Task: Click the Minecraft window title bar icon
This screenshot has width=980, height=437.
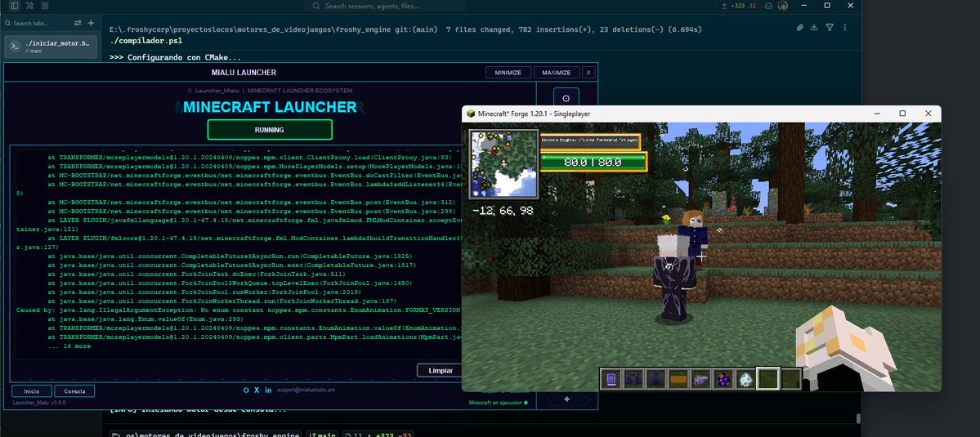Action: tap(471, 114)
